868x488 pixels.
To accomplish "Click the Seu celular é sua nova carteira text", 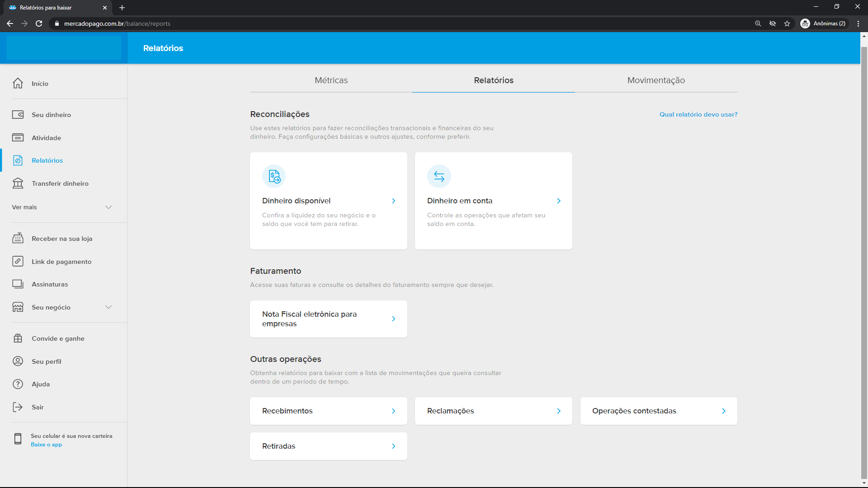I will coord(71,436).
